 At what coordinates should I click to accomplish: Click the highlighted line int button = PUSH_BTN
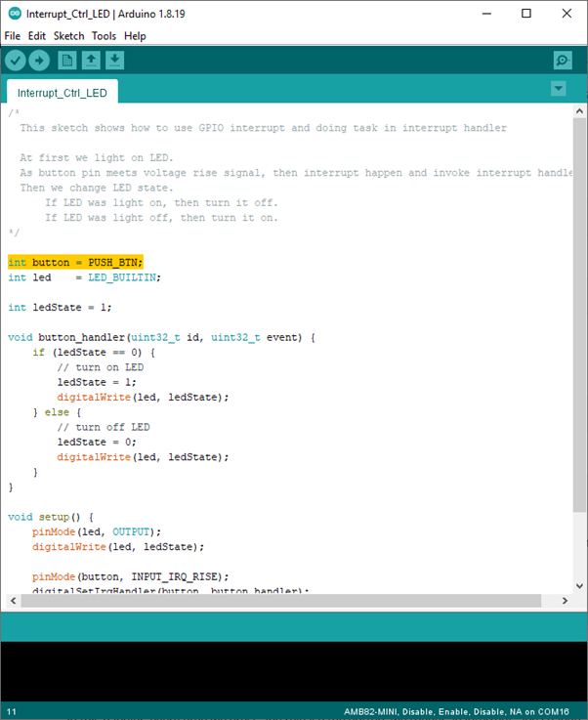pyautogui.click(x=75, y=263)
